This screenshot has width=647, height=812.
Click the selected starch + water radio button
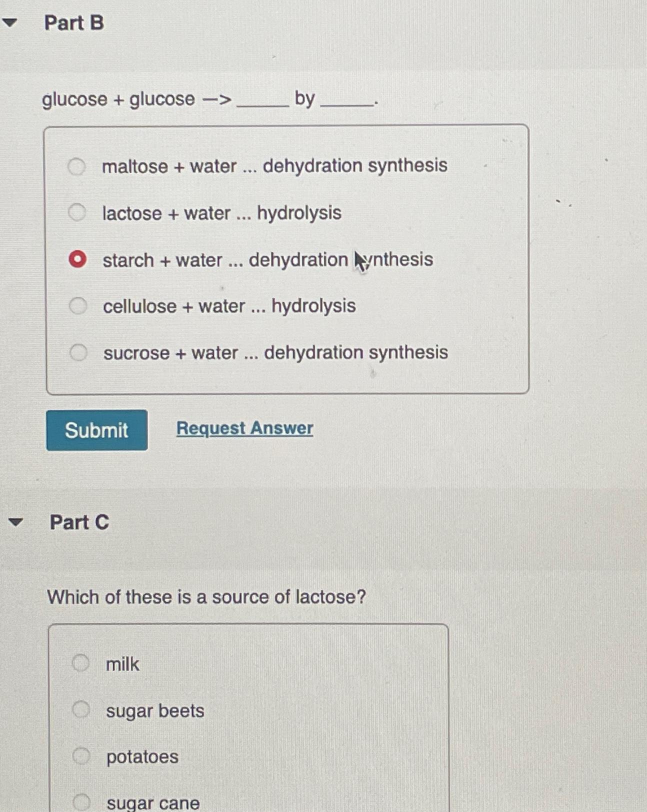[x=78, y=259]
